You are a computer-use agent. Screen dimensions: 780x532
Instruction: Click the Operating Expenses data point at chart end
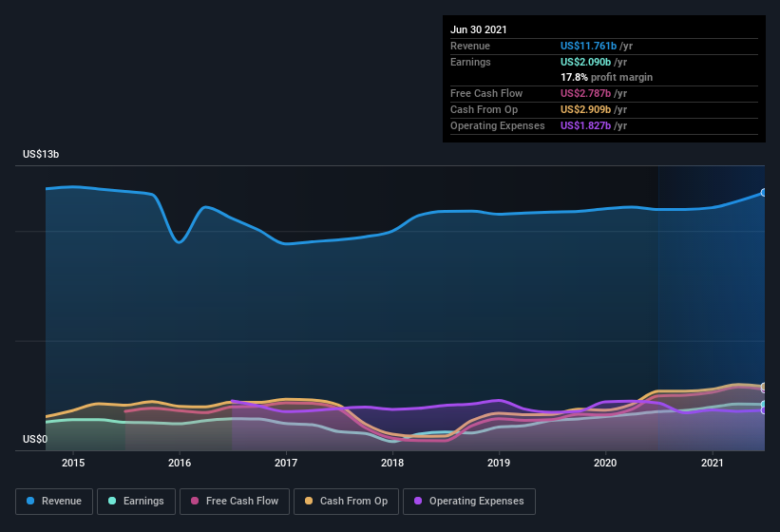(764, 410)
